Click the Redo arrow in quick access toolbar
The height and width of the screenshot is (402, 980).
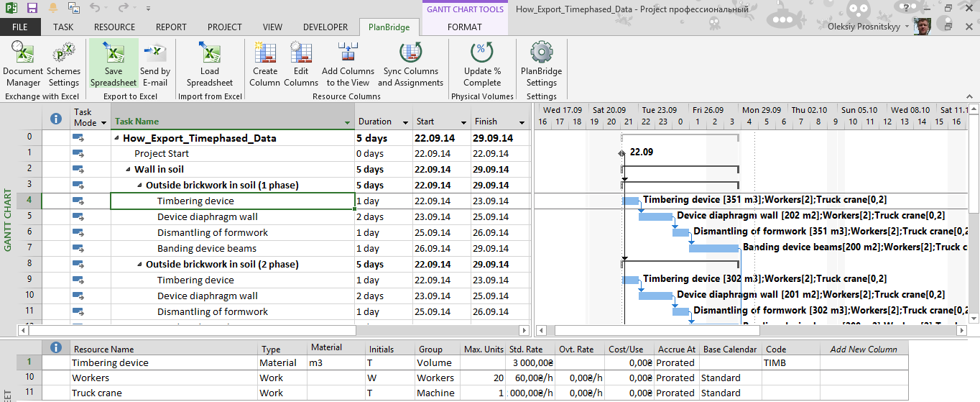pos(123,9)
